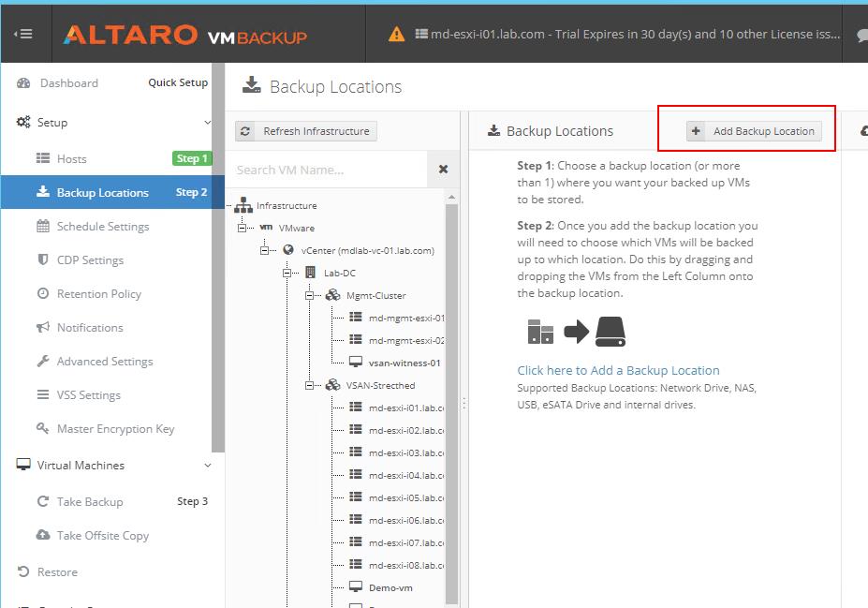Click the infrastructure tree scrollbar
The image size is (868, 608).
451,403
